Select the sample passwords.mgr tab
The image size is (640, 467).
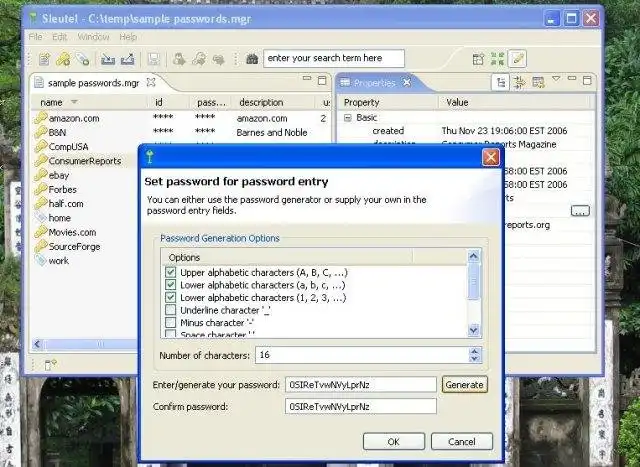click(x=93, y=83)
